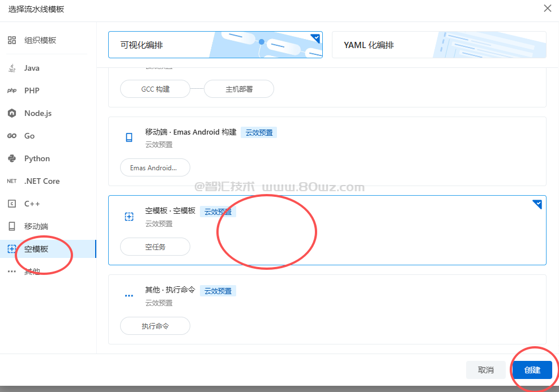Open the 其他 category with ellipsis
Image resolution: width=559 pixels, height=392 pixels.
click(32, 272)
